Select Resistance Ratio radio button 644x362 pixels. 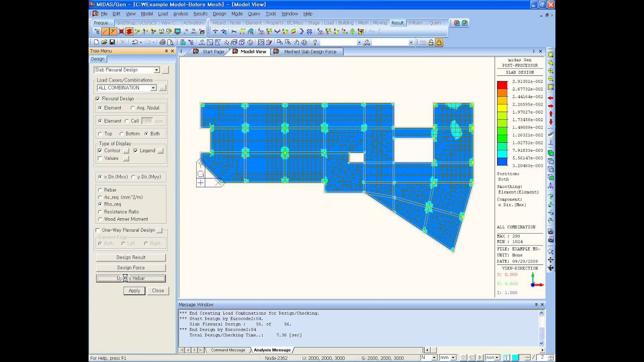pos(100,212)
